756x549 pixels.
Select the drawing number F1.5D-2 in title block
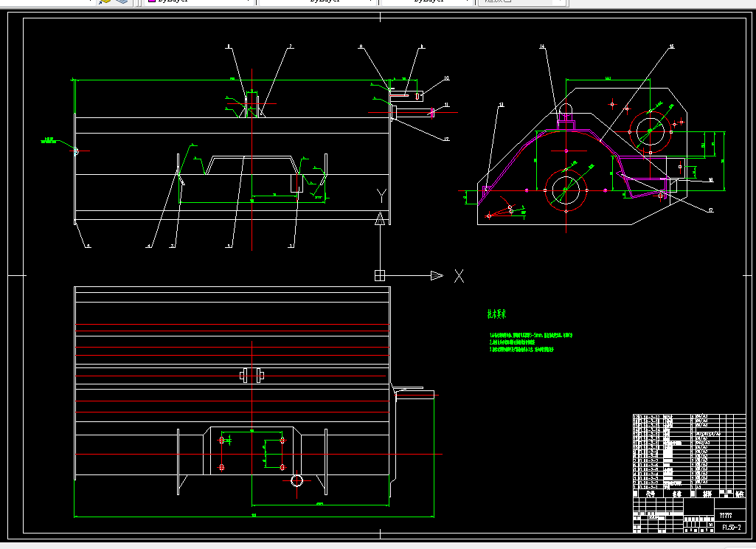732,528
